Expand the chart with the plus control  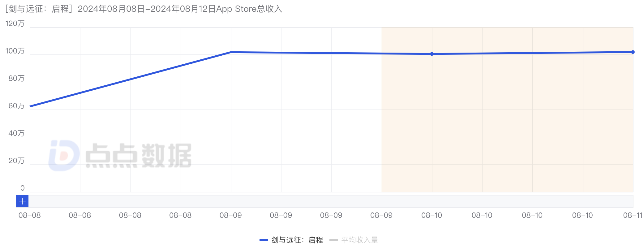coord(22,201)
